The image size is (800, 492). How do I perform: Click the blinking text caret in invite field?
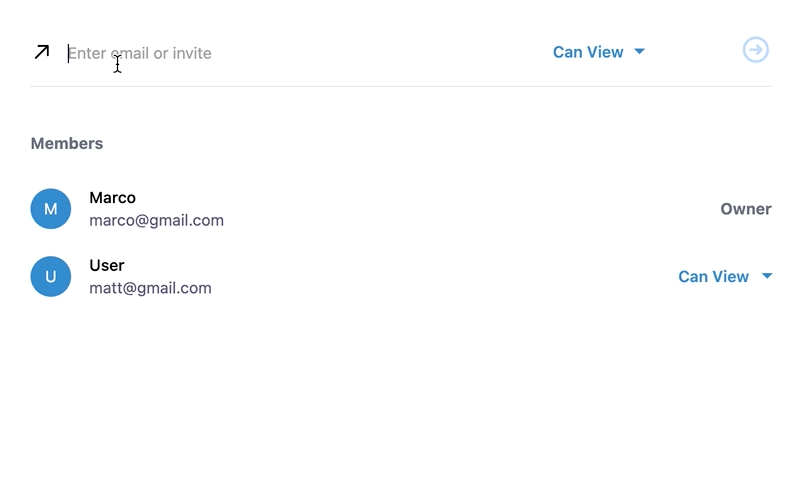click(x=68, y=53)
